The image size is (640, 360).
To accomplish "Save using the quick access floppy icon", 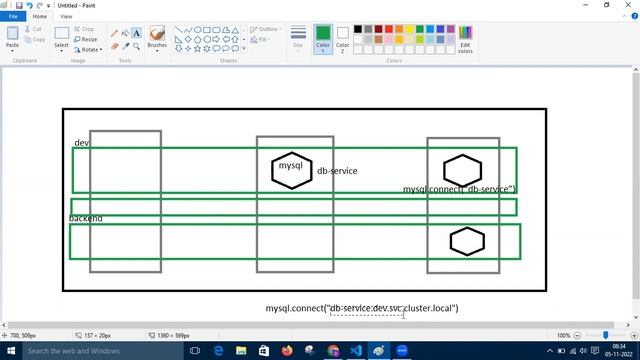I will tap(19, 5).
